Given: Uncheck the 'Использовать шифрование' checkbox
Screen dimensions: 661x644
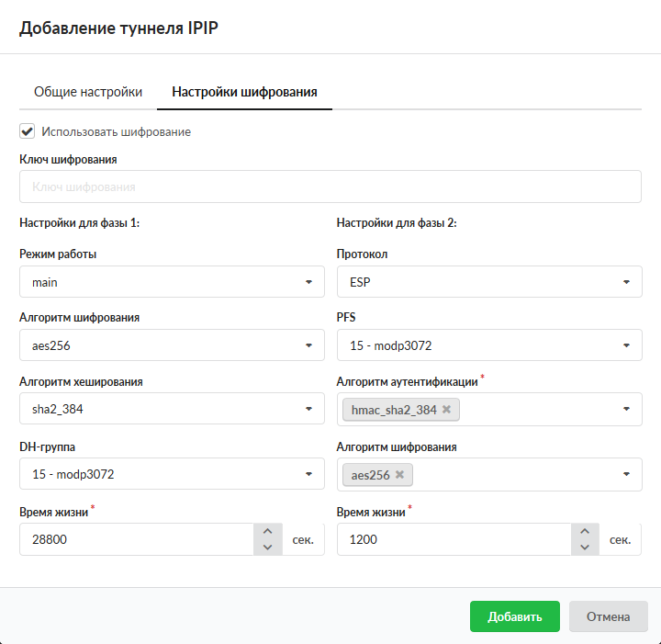Looking at the screenshot, I should 28,131.
